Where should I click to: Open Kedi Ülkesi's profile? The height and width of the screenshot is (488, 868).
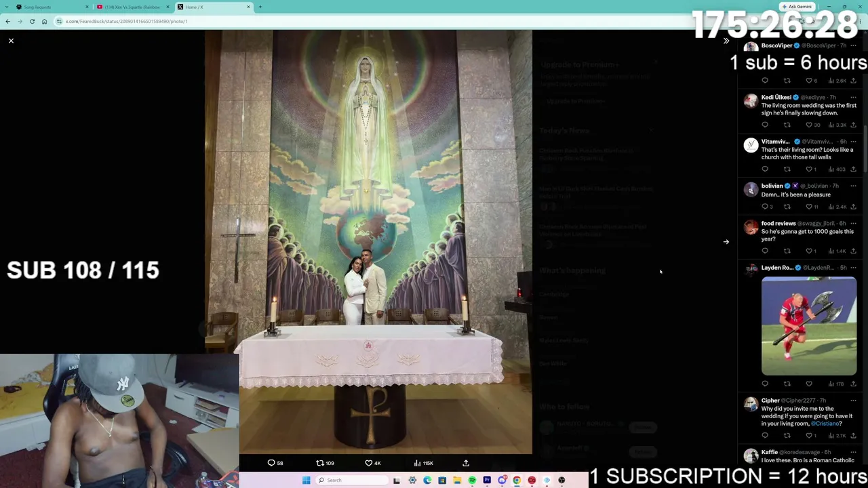[776, 97]
